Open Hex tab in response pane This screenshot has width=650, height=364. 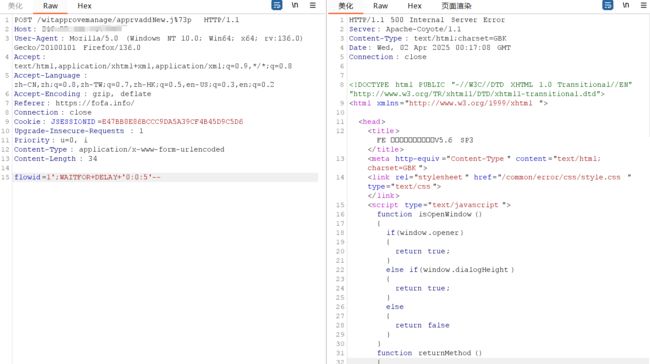pyautogui.click(x=414, y=6)
